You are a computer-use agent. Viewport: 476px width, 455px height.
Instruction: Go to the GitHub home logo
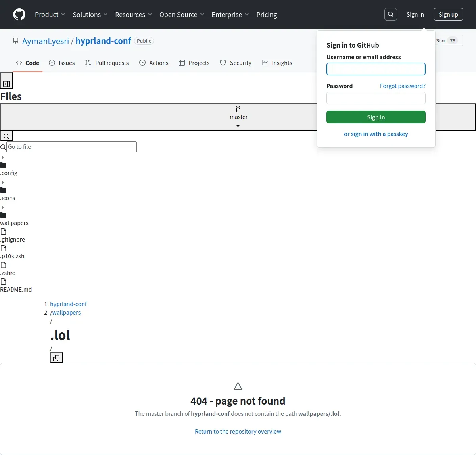[x=19, y=14]
